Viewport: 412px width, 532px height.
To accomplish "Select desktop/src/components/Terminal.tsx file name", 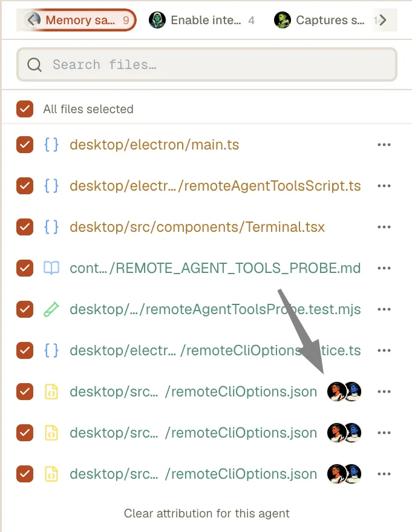I will tap(197, 227).
